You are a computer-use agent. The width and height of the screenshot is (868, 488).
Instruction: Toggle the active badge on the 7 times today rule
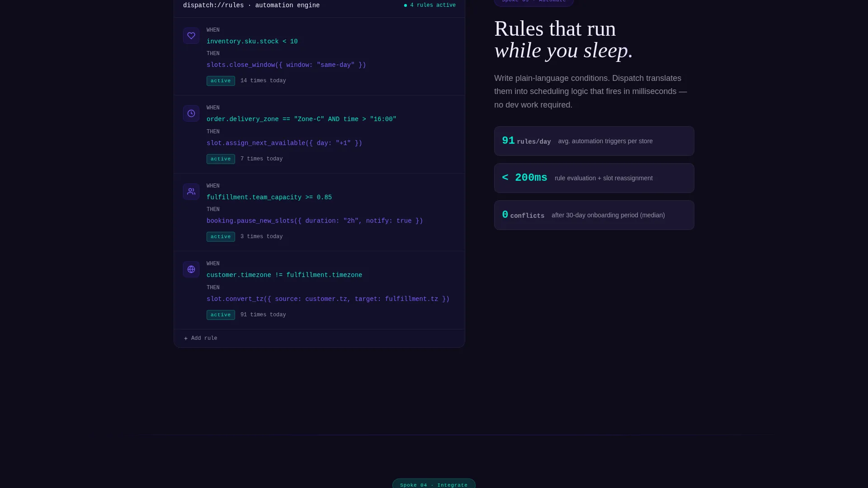[221, 159]
